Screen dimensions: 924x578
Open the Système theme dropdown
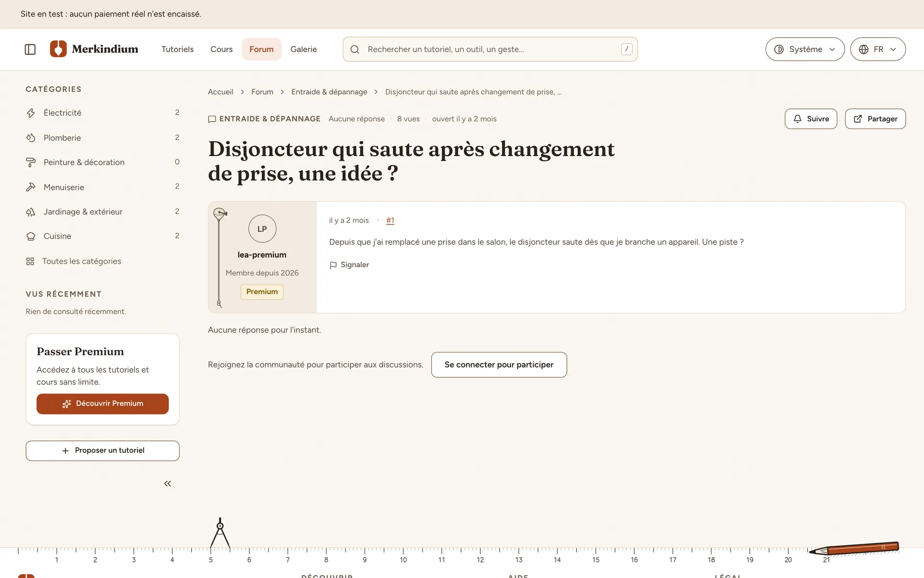coord(805,49)
